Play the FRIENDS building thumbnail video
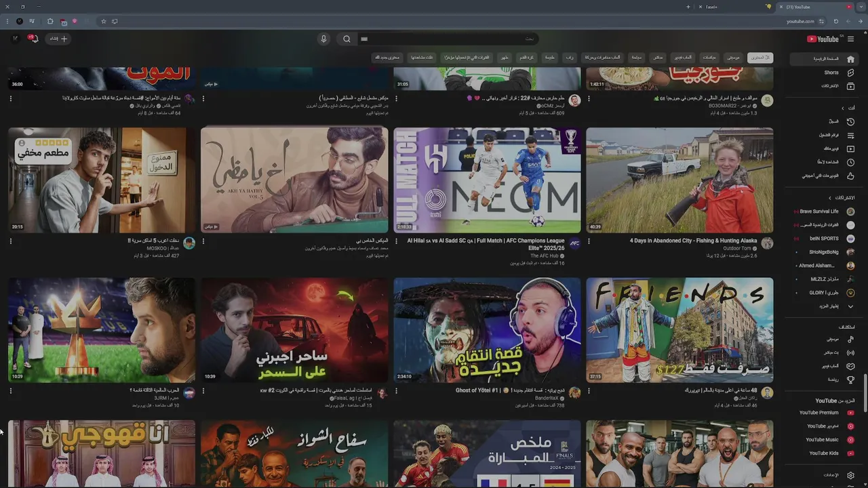868x488 pixels. 679,330
